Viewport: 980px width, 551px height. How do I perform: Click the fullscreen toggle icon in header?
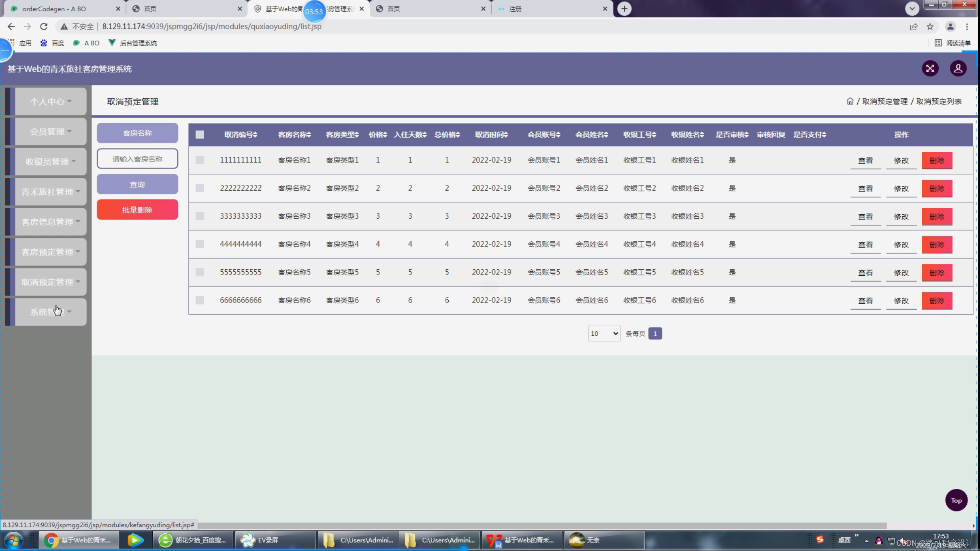[x=930, y=69]
